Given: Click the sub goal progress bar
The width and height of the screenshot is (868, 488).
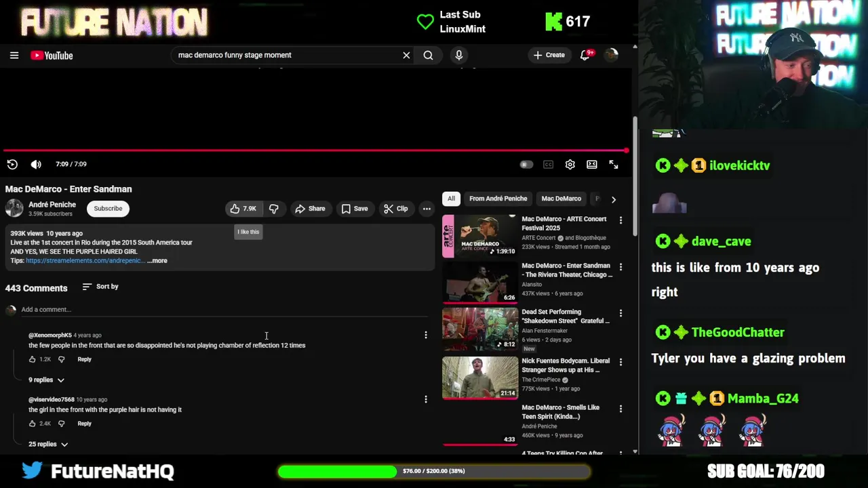Looking at the screenshot, I should tap(434, 471).
